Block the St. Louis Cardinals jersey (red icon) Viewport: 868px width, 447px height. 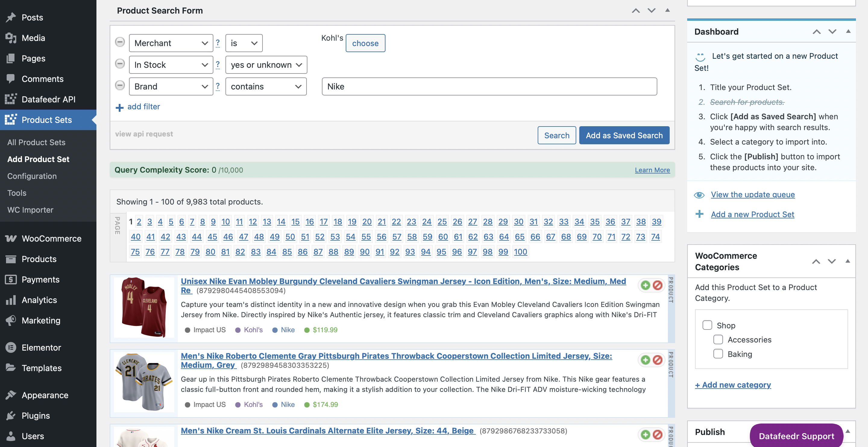click(657, 435)
